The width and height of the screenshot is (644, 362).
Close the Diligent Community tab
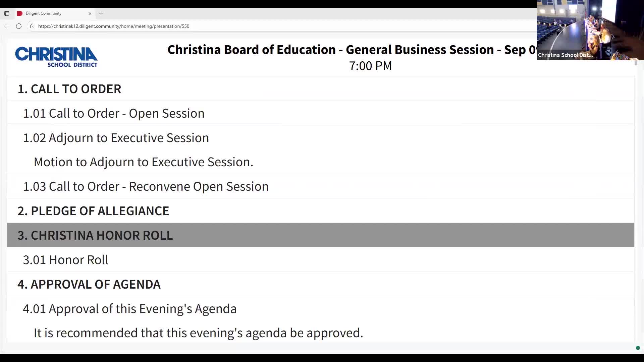pos(90,13)
